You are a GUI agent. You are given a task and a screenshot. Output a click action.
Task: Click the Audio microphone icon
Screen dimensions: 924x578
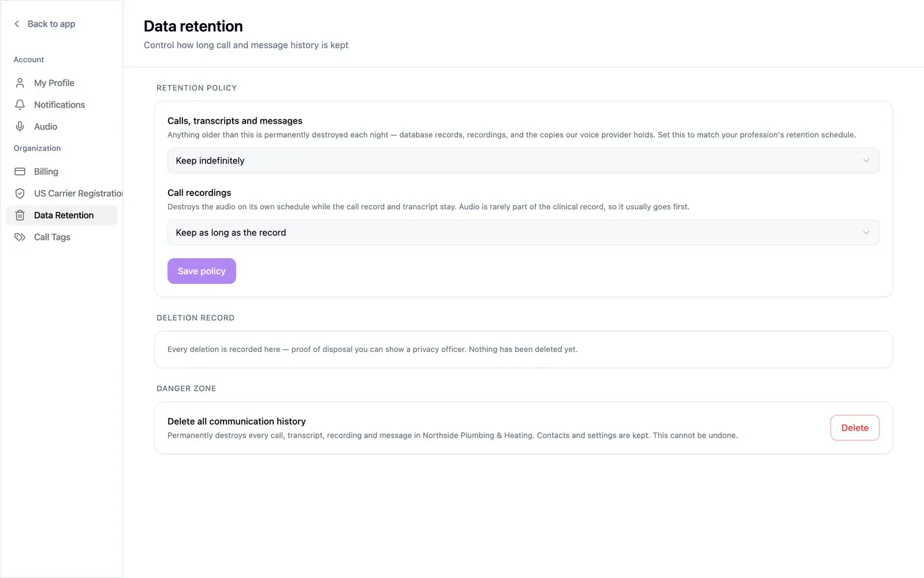[x=20, y=127]
